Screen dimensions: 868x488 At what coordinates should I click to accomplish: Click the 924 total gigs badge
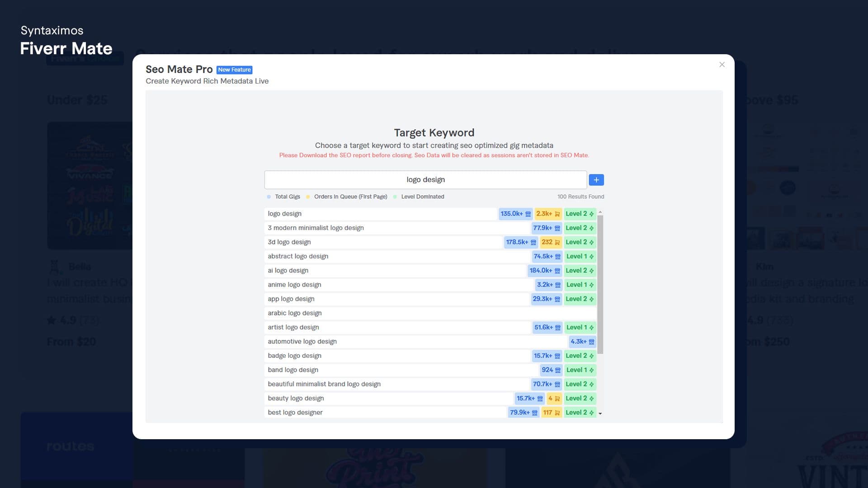tap(551, 370)
